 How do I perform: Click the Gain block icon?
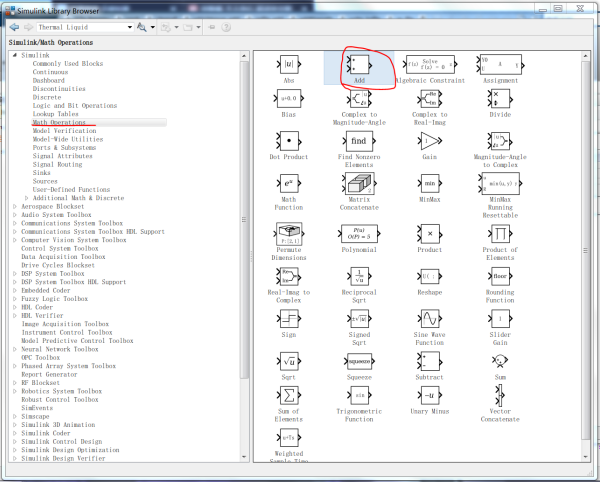(x=430, y=142)
